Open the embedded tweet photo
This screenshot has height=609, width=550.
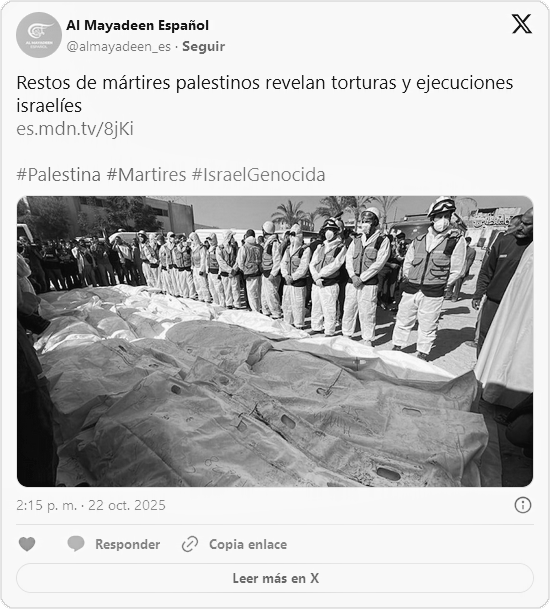click(275, 341)
